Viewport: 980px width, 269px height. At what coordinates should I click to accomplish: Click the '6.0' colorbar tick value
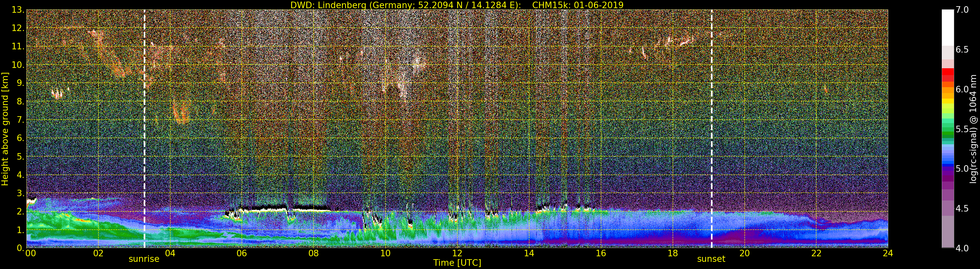[962, 89]
